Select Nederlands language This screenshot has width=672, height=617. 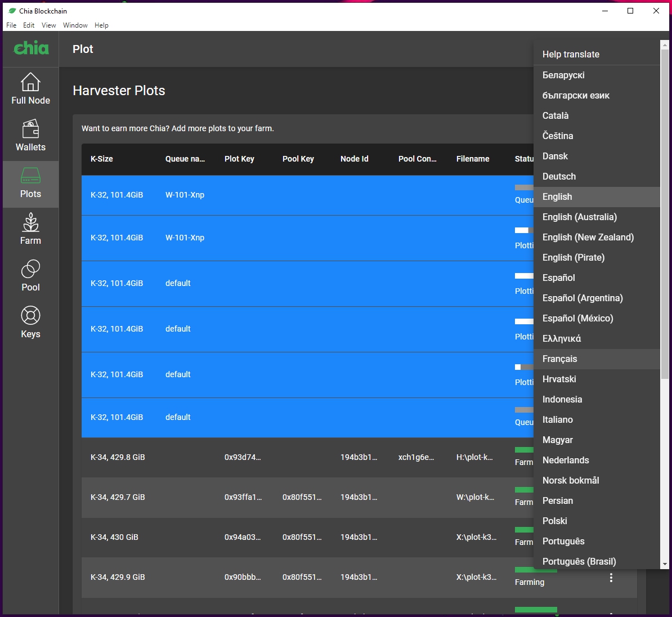click(x=597, y=460)
